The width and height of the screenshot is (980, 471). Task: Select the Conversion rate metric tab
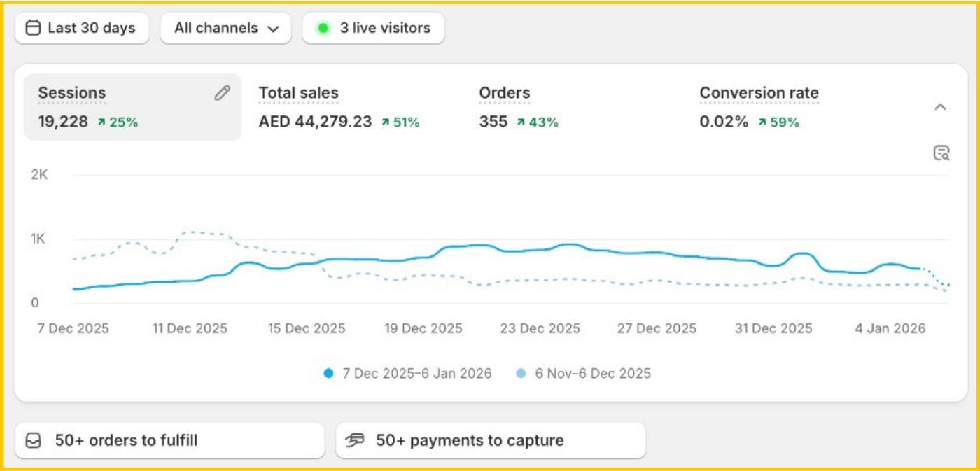759,93
